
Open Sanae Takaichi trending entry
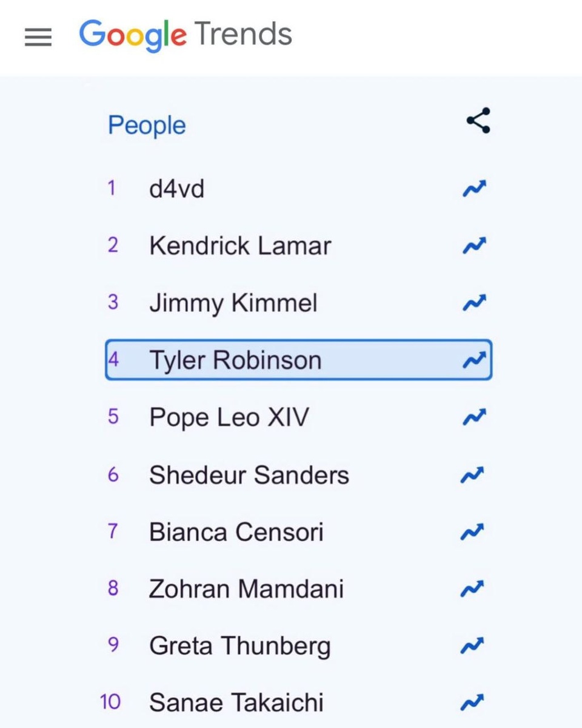click(x=236, y=703)
